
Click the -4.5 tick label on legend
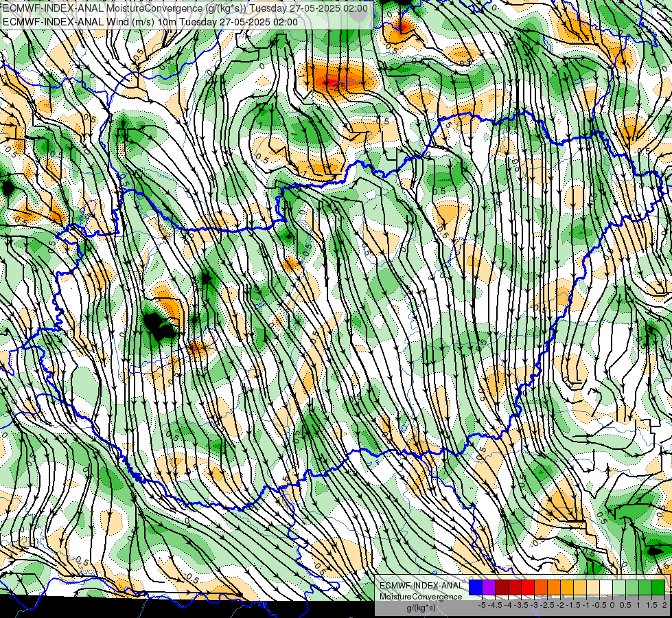(x=495, y=605)
